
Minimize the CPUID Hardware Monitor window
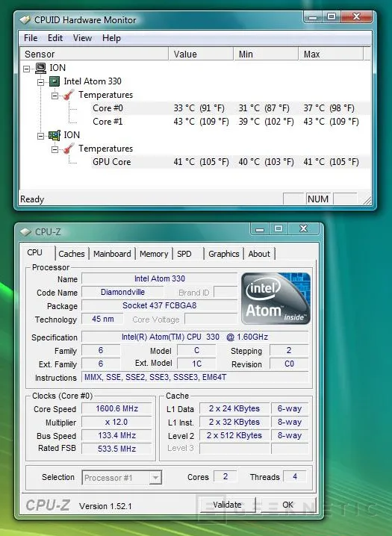point(313,17)
